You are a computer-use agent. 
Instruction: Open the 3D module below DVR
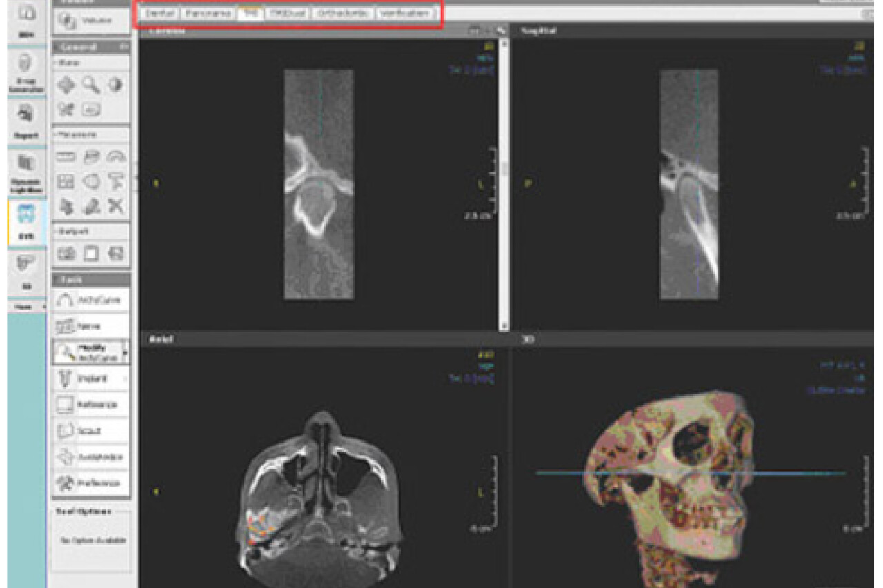[x=26, y=273]
